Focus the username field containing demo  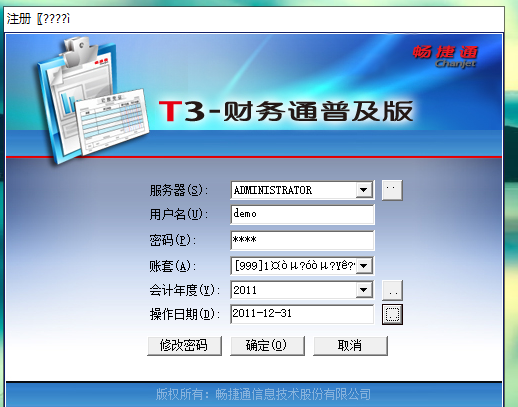click(x=302, y=214)
